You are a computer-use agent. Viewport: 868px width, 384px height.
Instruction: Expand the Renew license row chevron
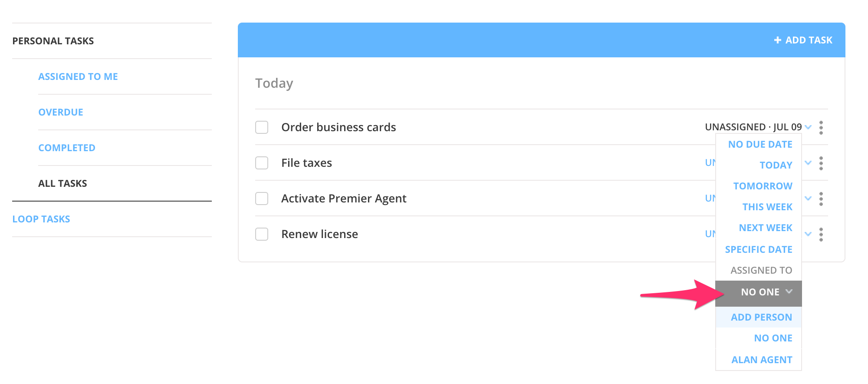tap(808, 234)
